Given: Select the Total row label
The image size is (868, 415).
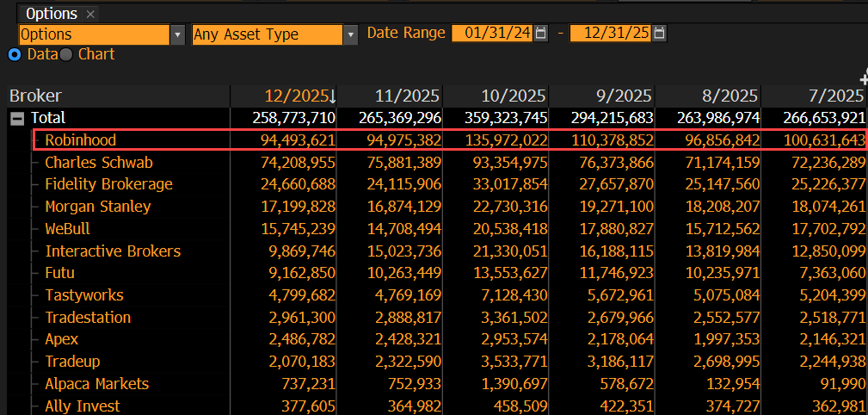Looking at the screenshot, I should [x=48, y=117].
